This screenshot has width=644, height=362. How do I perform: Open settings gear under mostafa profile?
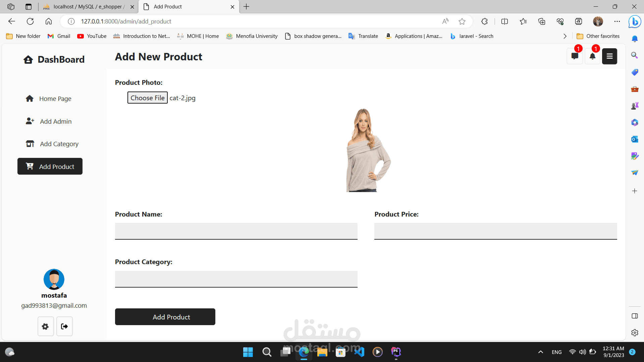coord(45,326)
